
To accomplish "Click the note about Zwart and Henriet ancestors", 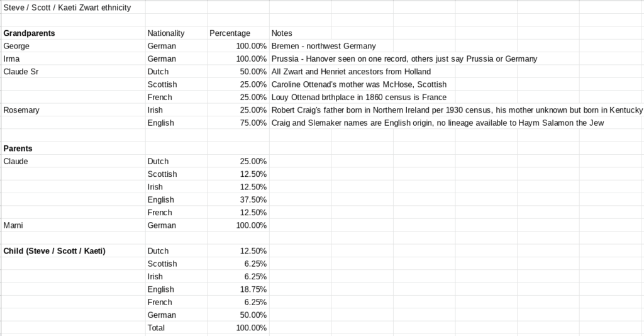I will pyautogui.click(x=351, y=72).
